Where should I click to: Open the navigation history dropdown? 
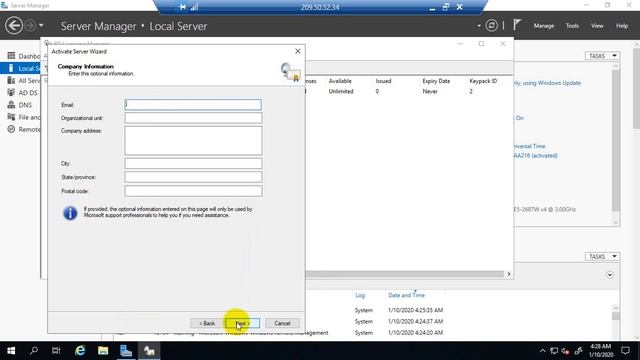[41, 26]
